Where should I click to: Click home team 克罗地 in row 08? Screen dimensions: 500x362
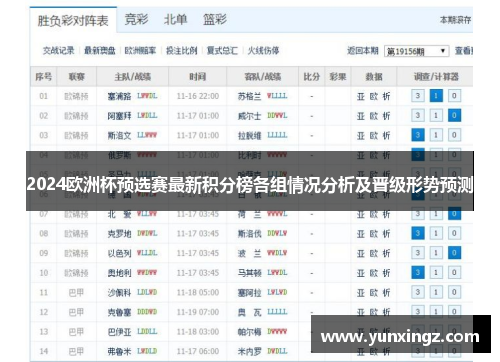(x=119, y=234)
